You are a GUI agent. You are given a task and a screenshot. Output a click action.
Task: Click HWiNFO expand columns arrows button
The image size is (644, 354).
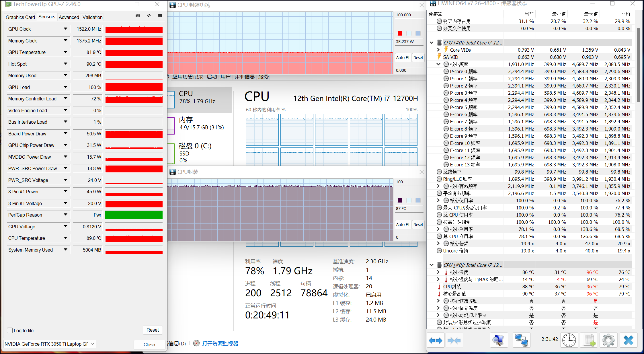click(x=436, y=341)
